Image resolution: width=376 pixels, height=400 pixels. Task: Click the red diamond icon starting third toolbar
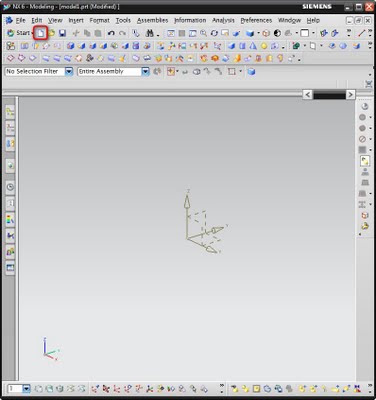[x=11, y=59]
